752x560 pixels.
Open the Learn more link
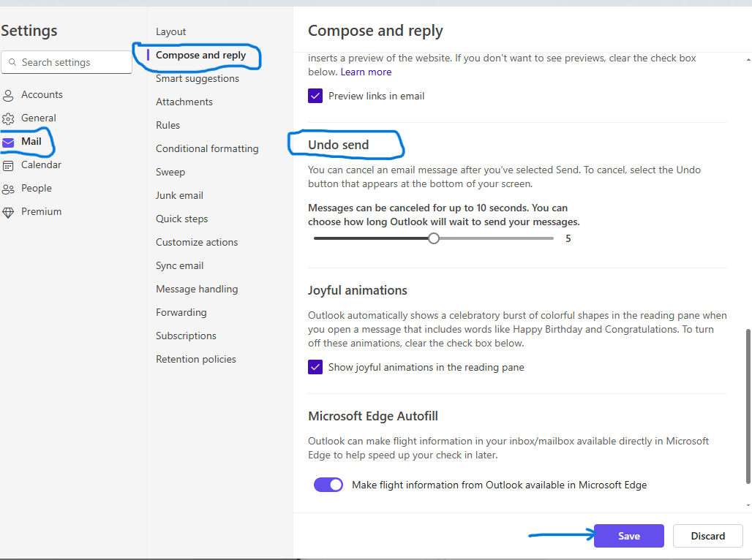point(366,72)
